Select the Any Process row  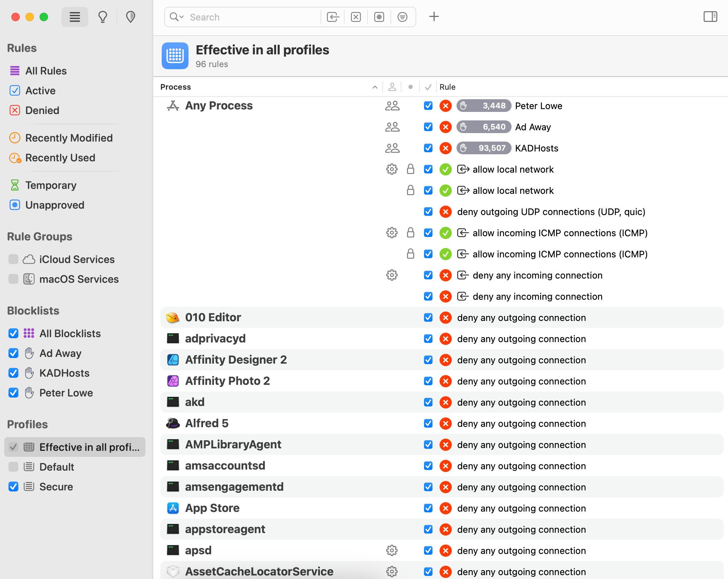coord(442,106)
